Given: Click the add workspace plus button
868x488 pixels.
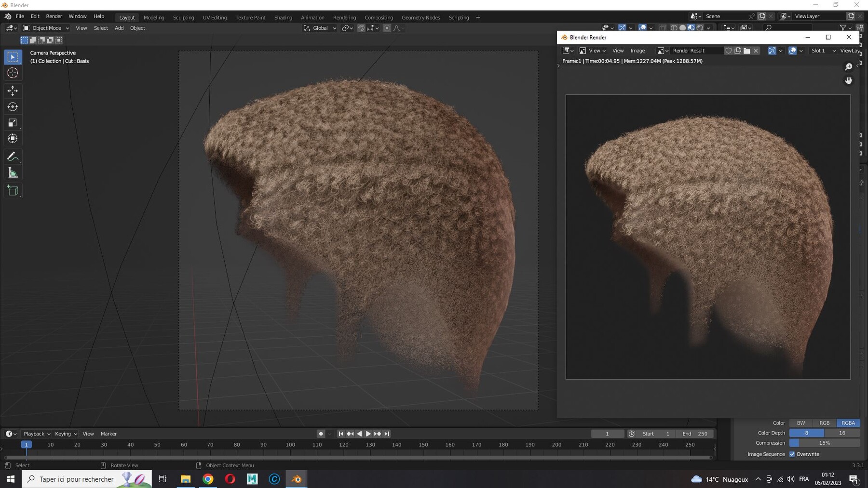Looking at the screenshot, I should click(478, 17).
